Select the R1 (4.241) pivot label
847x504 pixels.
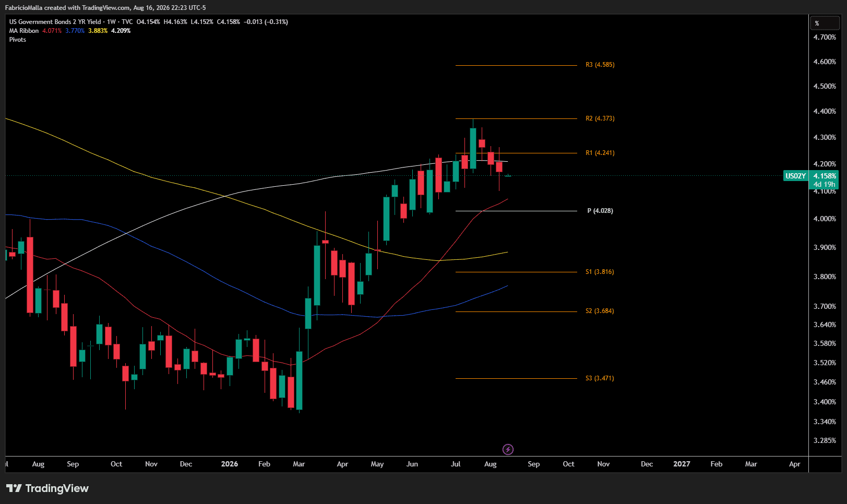tap(600, 153)
